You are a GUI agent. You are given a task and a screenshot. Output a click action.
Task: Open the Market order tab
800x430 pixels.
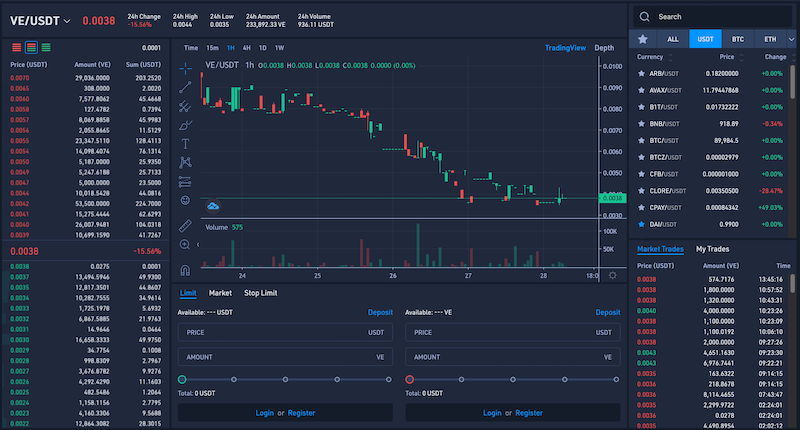click(220, 293)
